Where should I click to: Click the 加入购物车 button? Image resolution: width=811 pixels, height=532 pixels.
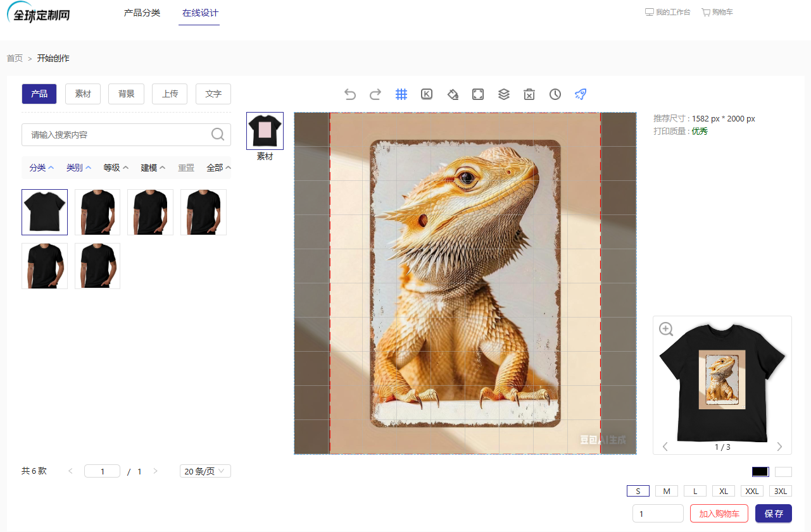pos(719,514)
